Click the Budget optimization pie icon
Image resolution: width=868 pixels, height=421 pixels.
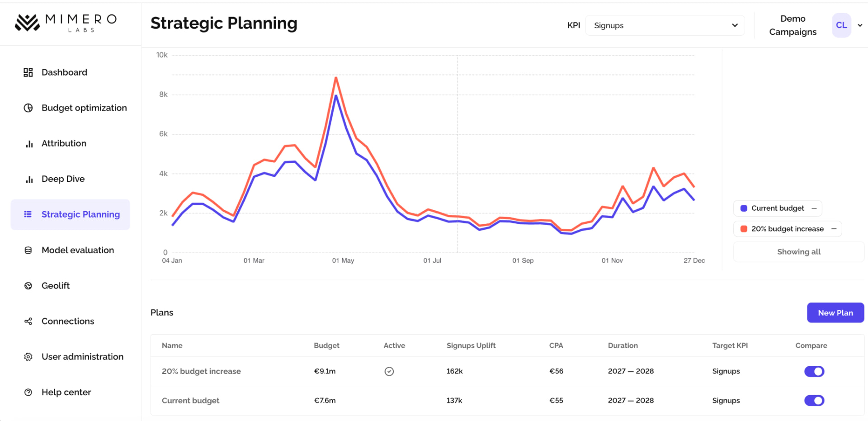28,108
